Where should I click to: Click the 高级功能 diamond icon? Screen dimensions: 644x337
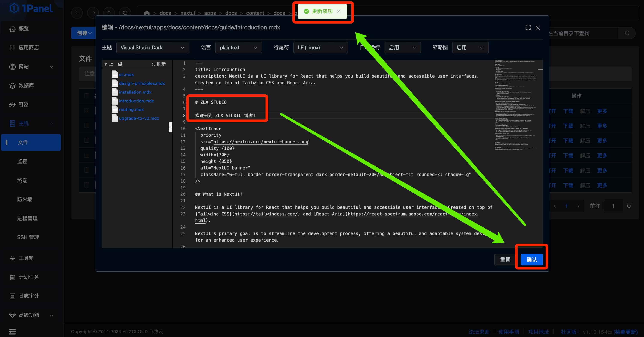12,315
